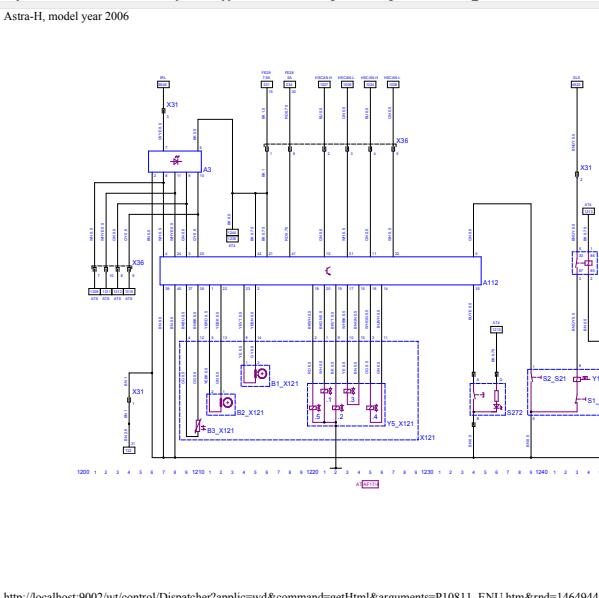Click the X36 label left of A112

click(x=138, y=263)
